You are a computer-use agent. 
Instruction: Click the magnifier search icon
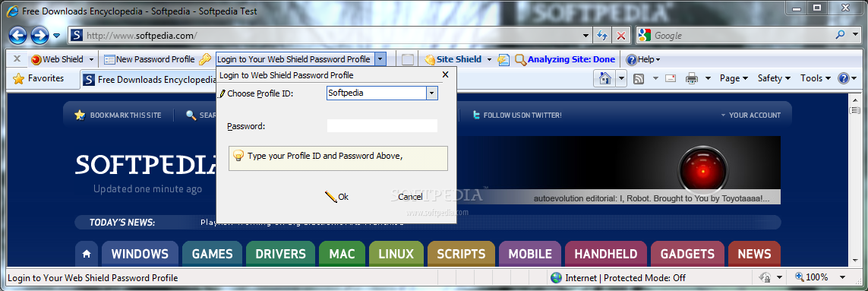point(841,35)
